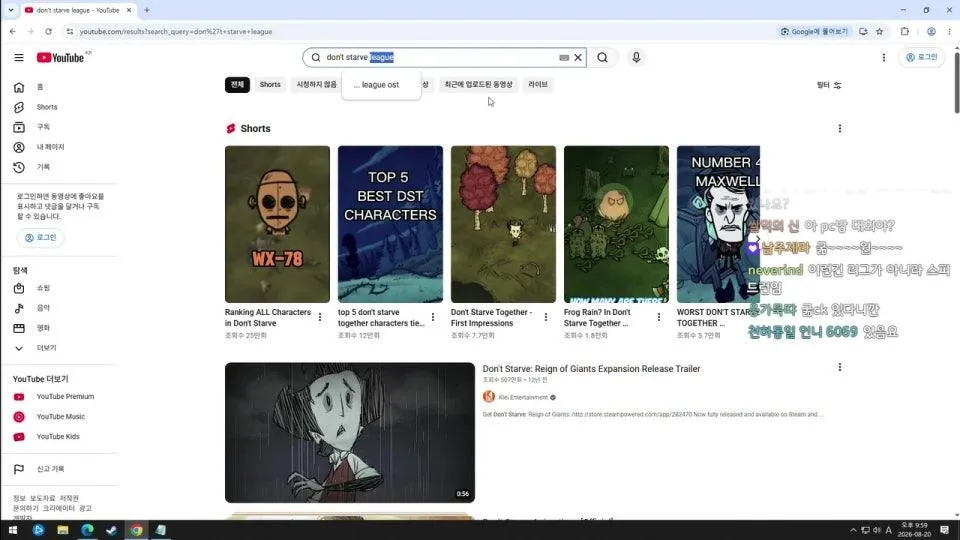Play Reign of Giants trailer thumbnail

350,433
